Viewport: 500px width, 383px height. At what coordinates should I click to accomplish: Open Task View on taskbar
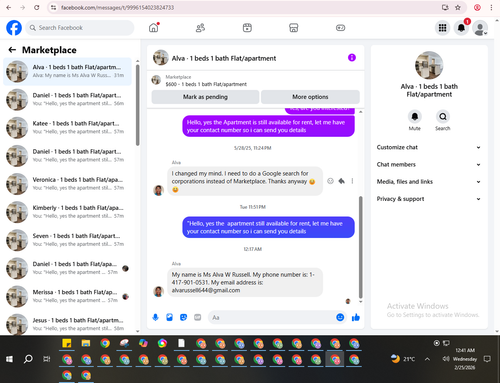pos(47,359)
